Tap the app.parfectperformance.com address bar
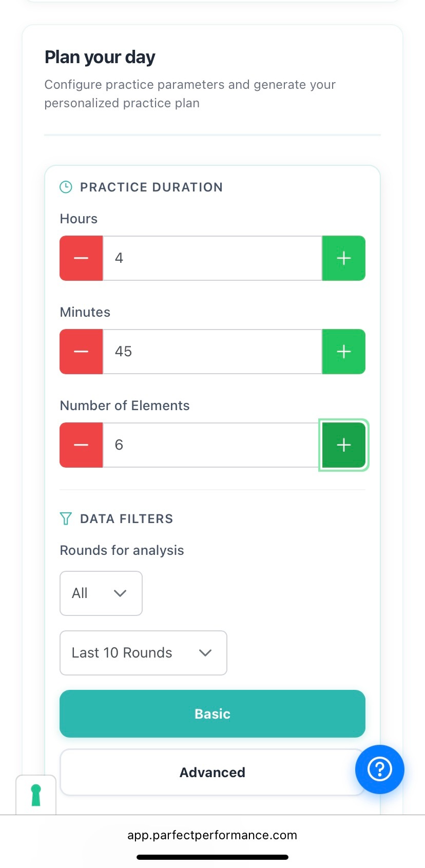The height and width of the screenshot is (868, 425). coord(212,835)
